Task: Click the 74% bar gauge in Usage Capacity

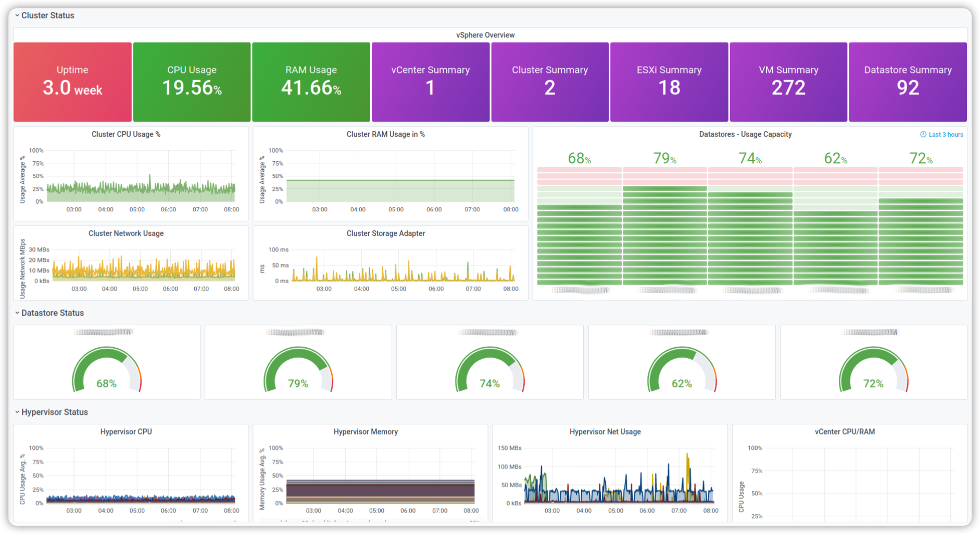Action: click(x=750, y=226)
